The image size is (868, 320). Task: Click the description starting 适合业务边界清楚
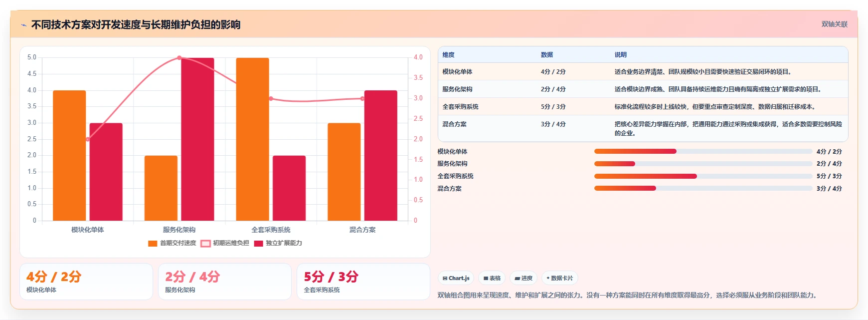pyautogui.click(x=703, y=72)
